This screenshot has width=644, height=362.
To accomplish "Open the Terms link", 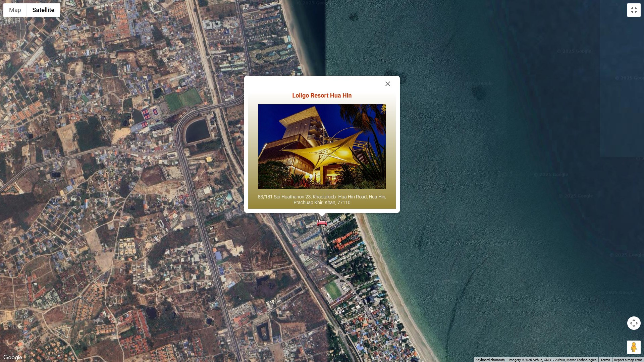I will point(605,360).
